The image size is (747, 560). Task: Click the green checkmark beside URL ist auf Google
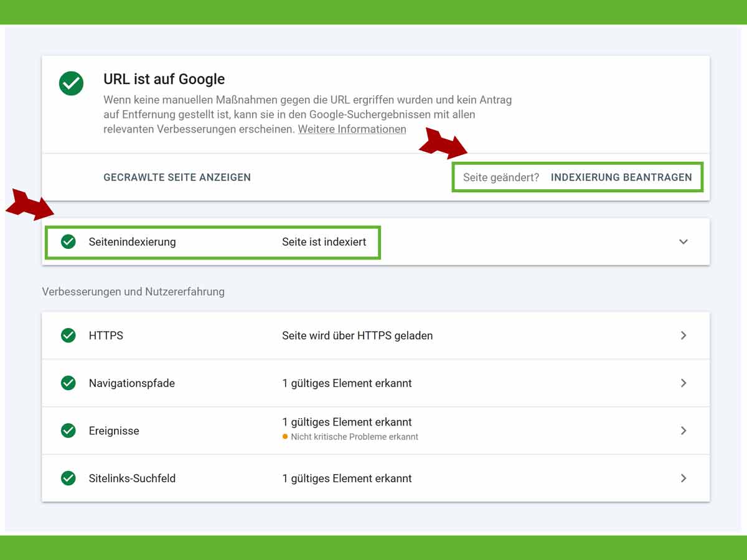[71, 83]
